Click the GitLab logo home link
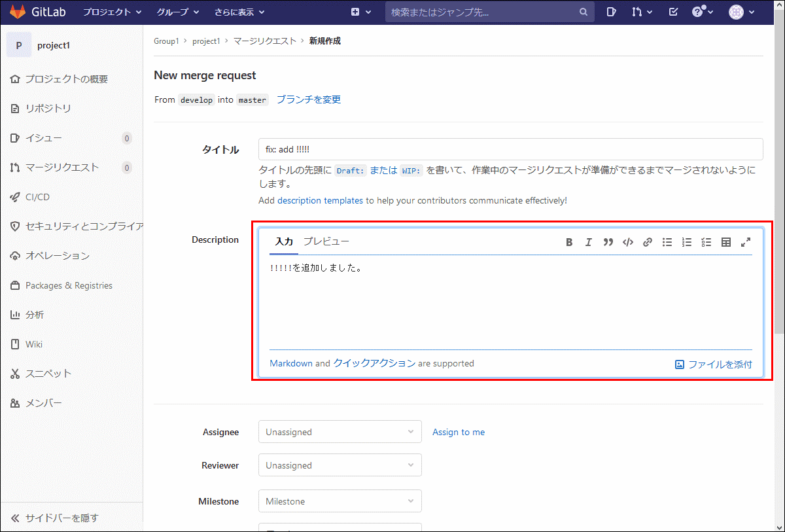785x532 pixels. tap(37, 12)
